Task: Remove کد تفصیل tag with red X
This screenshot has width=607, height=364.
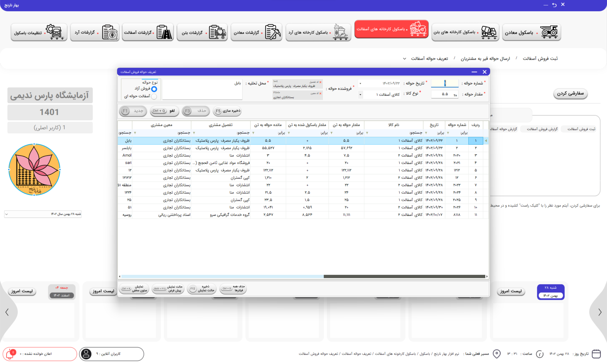Action: tap(320, 82)
